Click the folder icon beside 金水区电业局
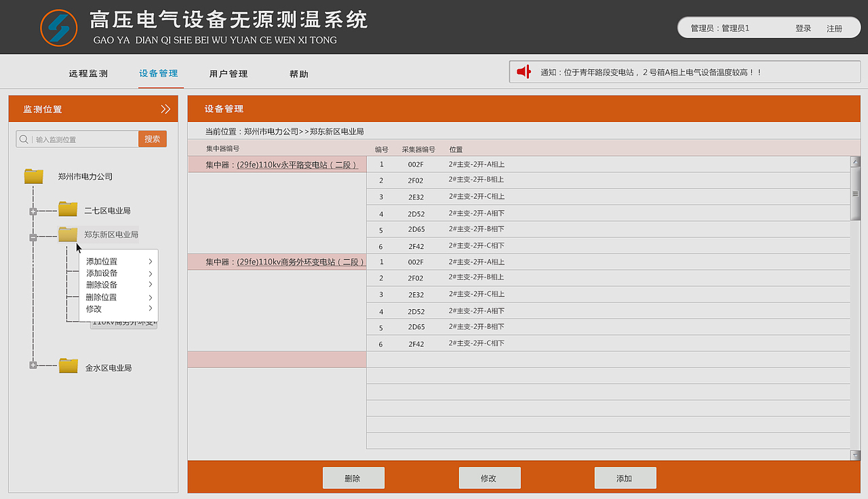 click(68, 365)
